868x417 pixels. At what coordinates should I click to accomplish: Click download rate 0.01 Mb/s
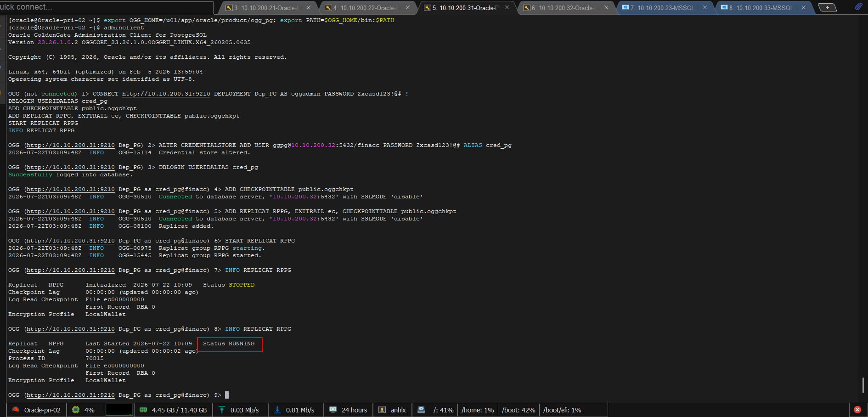pyautogui.click(x=300, y=410)
